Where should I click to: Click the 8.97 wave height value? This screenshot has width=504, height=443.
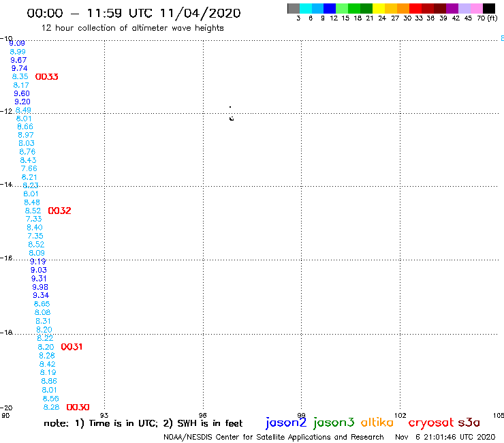coord(26,135)
